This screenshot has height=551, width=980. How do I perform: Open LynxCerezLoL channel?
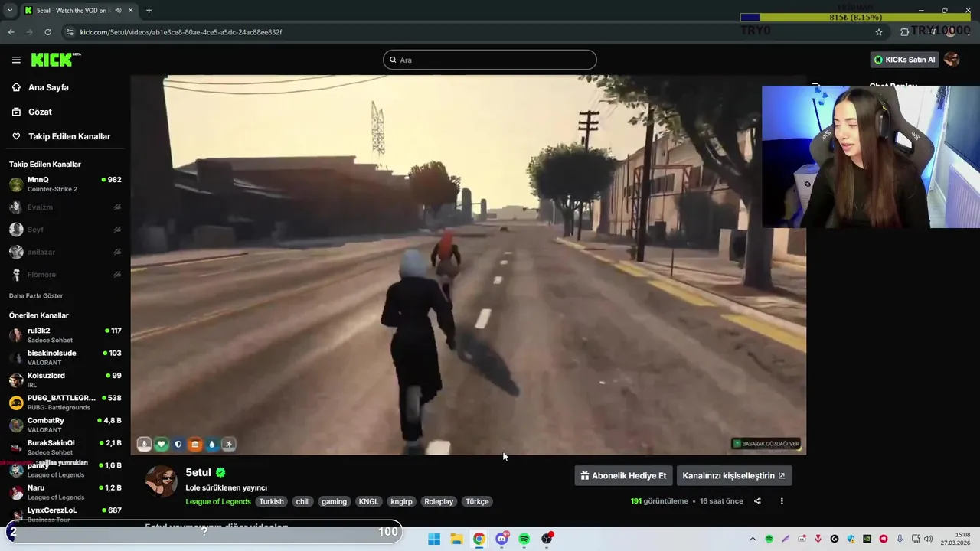pos(65,514)
